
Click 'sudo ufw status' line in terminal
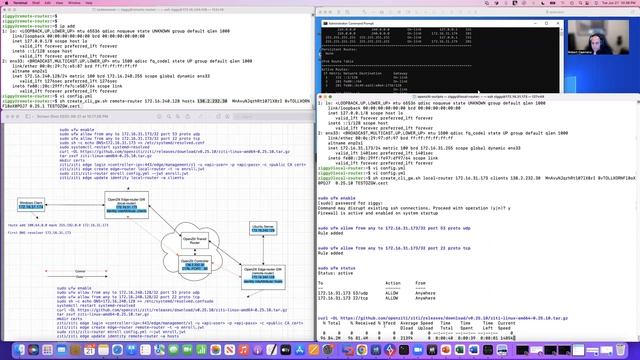336,268
